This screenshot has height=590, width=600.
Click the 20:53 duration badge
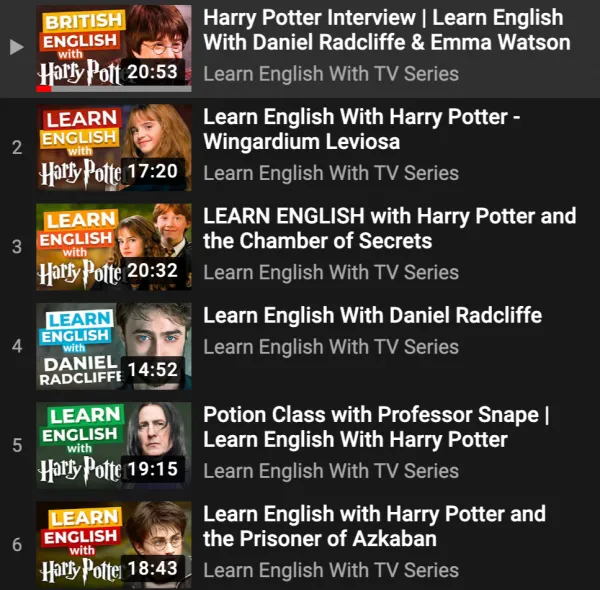[x=153, y=72]
